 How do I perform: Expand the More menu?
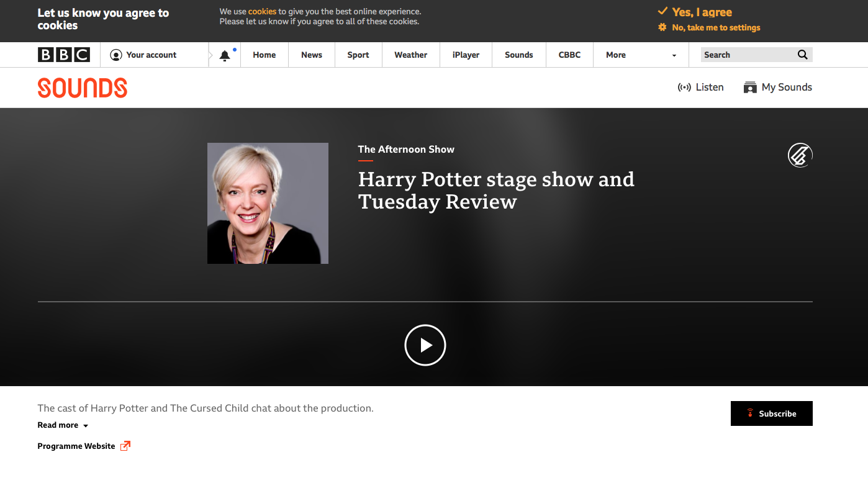point(641,55)
